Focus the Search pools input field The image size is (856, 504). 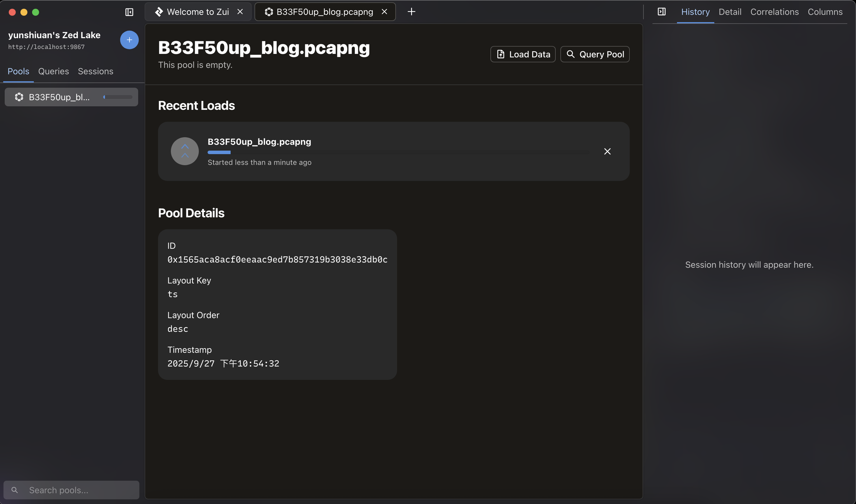pyautogui.click(x=82, y=490)
